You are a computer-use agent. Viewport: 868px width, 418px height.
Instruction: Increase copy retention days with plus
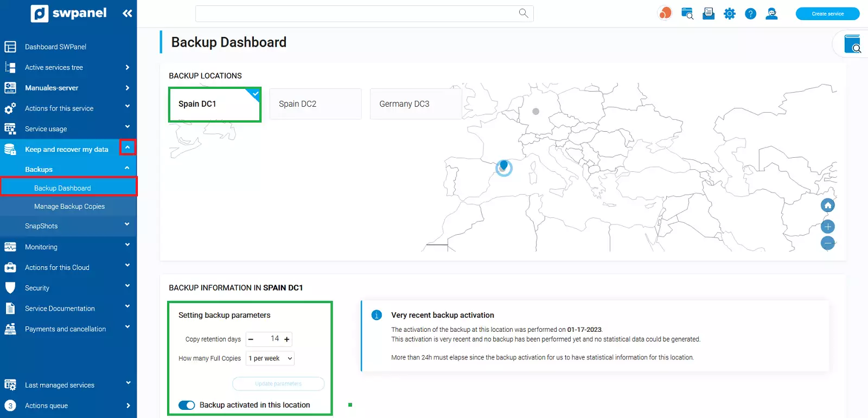[287, 339]
